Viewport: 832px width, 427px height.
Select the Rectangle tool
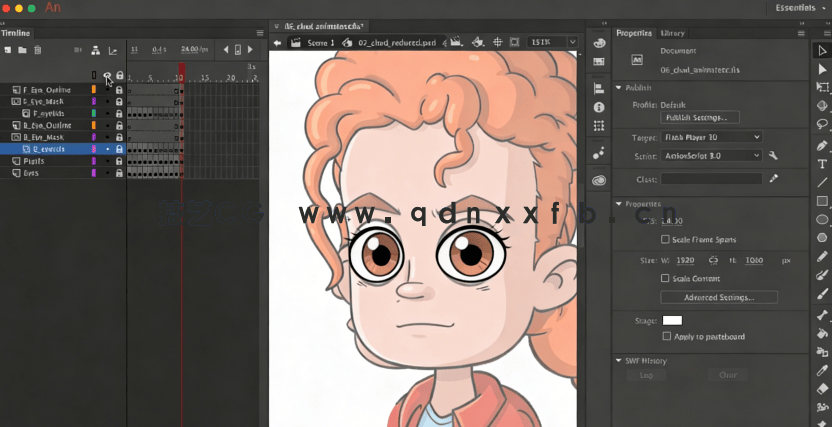click(x=822, y=201)
